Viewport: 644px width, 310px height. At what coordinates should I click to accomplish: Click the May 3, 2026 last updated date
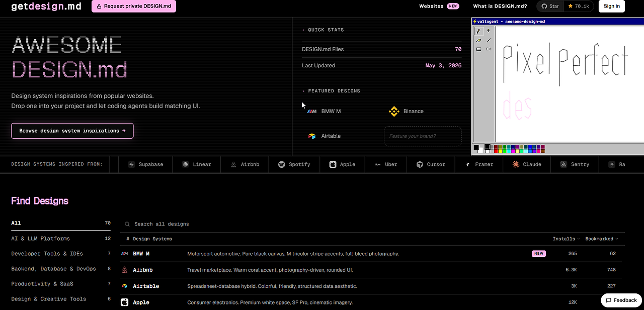click(443, 65)
